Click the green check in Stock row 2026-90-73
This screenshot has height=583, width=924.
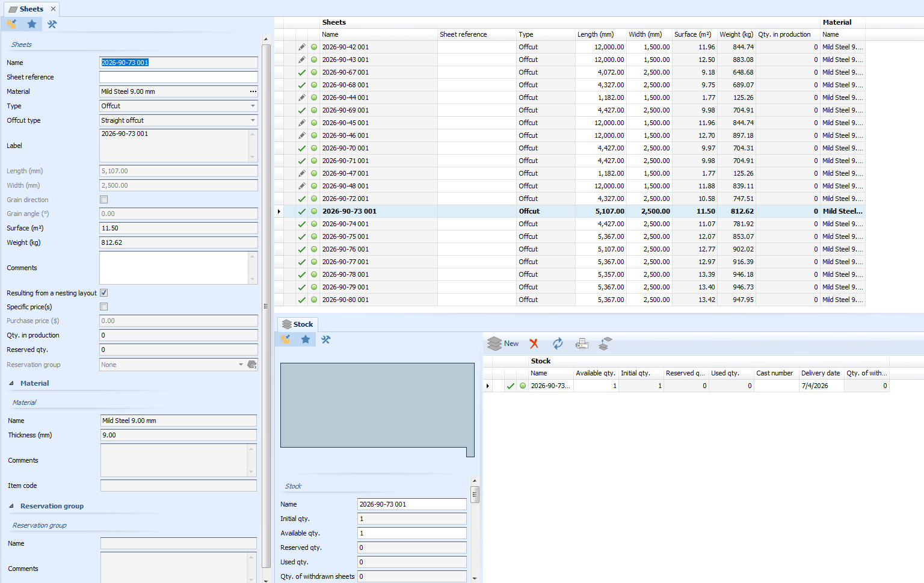click(x=511, y=386)
